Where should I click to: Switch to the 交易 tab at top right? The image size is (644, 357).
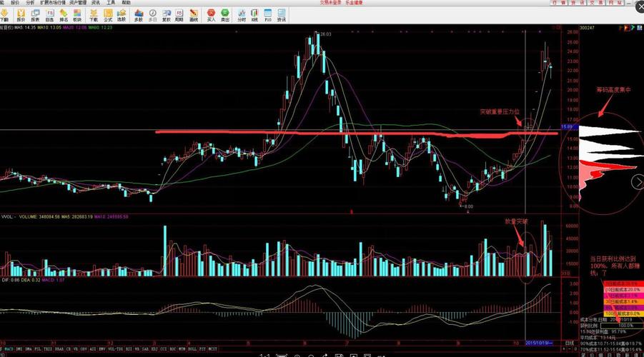tap(596, 2)
